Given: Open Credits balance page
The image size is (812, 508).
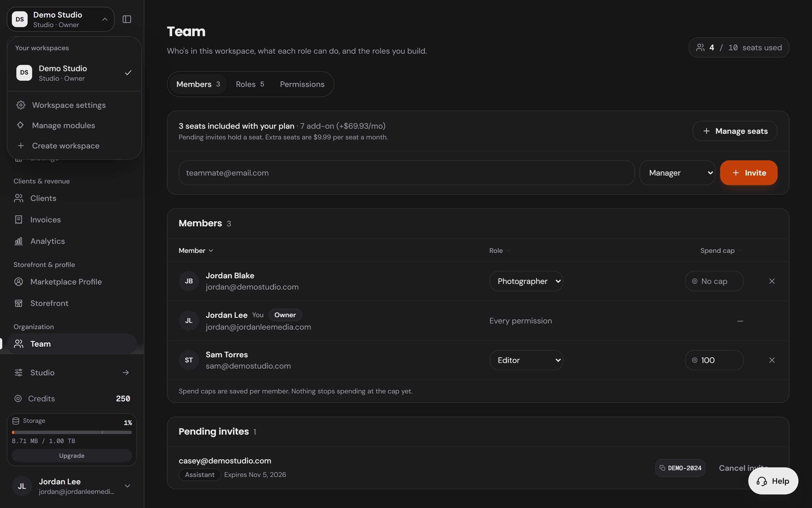Looking at the screenshot, I should click(72, 398).
